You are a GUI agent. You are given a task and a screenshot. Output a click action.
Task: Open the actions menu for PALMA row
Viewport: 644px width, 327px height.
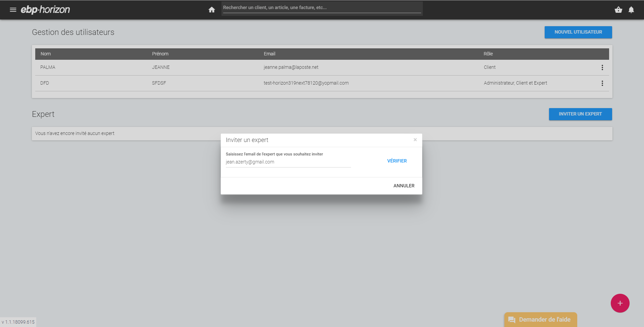click(602, 67)
